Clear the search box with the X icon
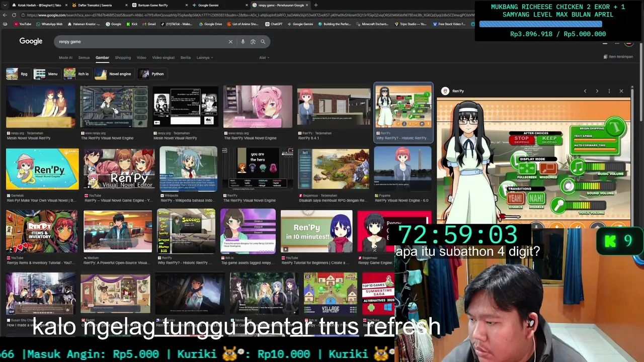The height and width of the screenshot is (362, 644). coord(230,42)
